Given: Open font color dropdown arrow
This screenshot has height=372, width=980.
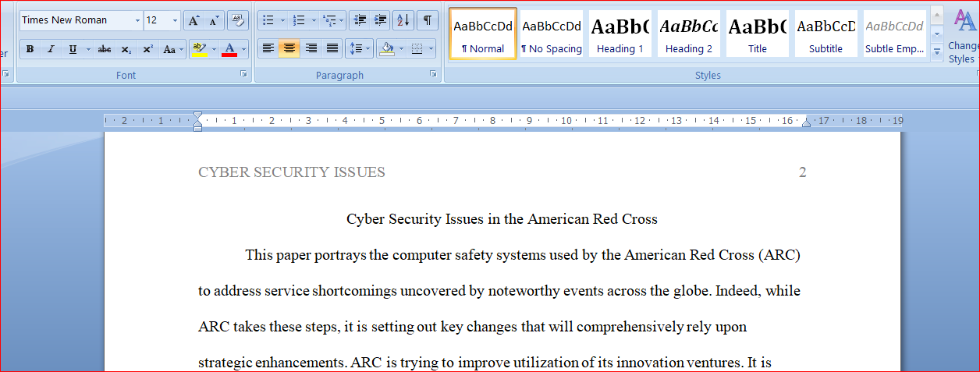Looking at the screenshot, I should click(243, 49).
